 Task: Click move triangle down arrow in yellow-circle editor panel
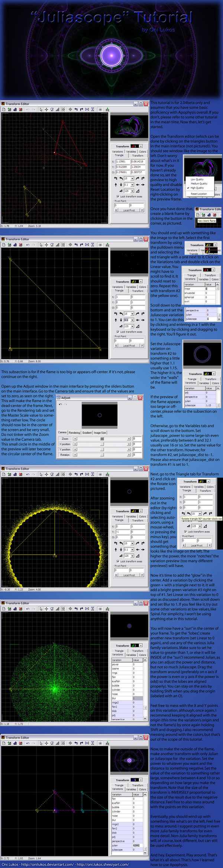tap(121, 549)
